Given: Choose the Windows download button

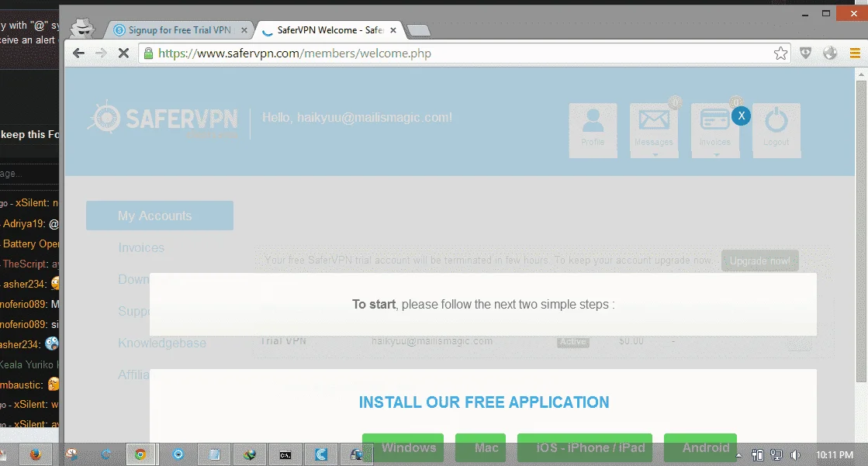Looking at the screenshot, I should [403, 447].
